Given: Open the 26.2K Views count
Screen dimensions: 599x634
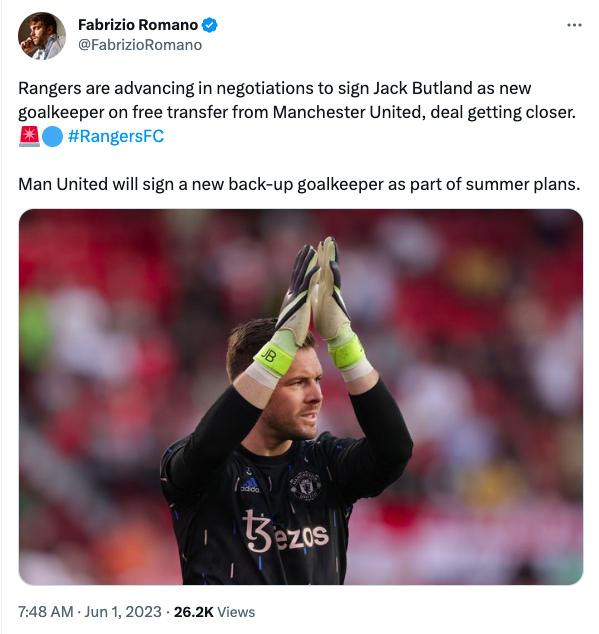Looking at the screenshot, I should pos(214,612).
